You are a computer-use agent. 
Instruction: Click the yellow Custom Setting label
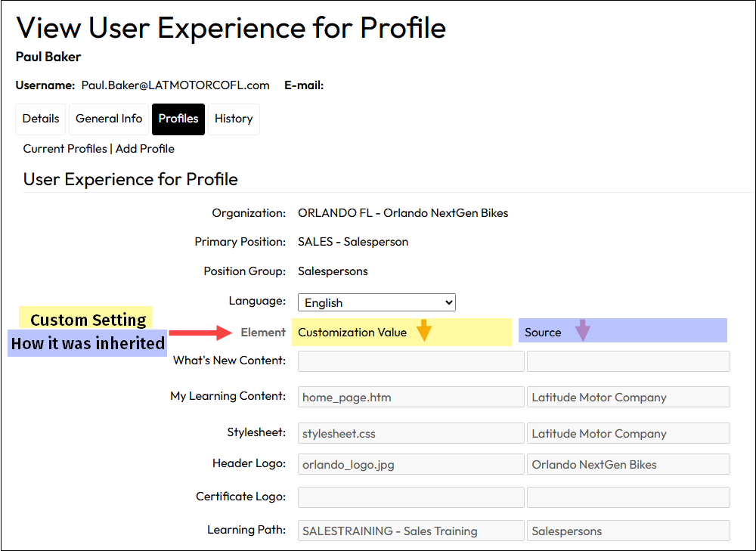88,320
